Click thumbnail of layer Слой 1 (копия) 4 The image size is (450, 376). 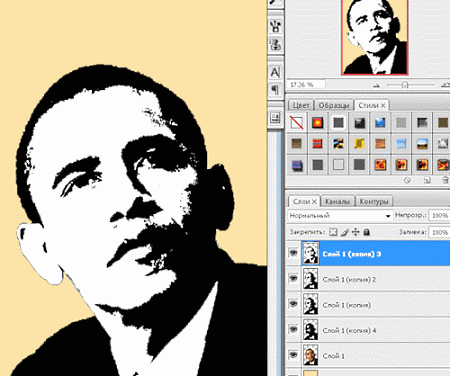point(311,330)
